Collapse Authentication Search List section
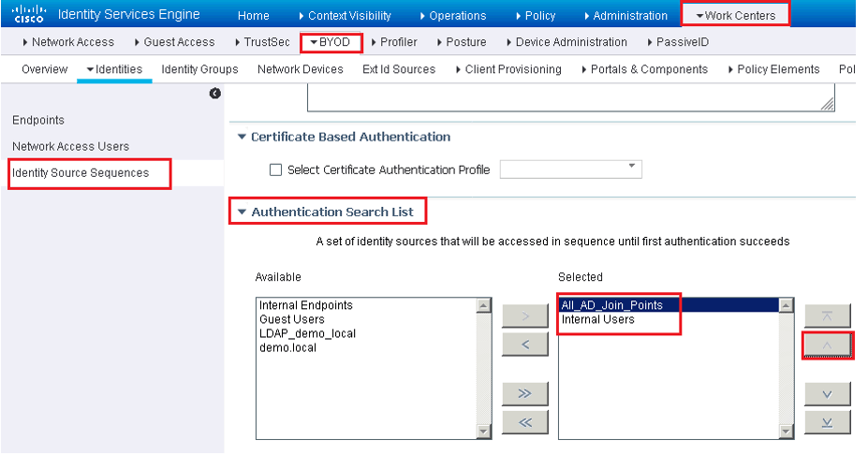Viewport: 868px width, 455px height. click(242, 212)
